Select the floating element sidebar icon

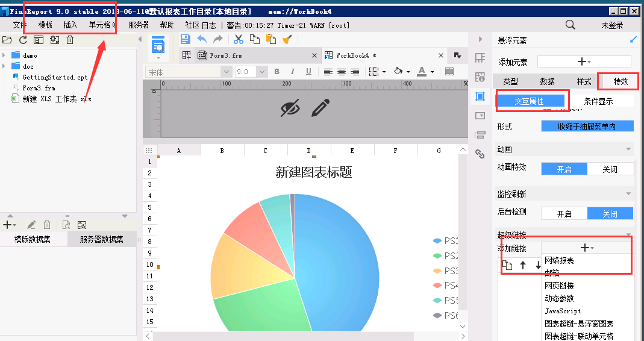coord(480,96)
